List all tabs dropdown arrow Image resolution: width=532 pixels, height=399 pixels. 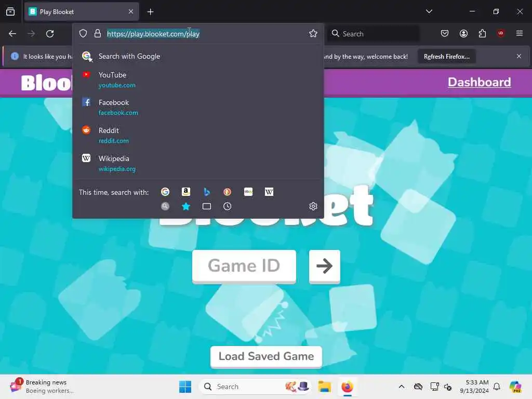[429, 11]
